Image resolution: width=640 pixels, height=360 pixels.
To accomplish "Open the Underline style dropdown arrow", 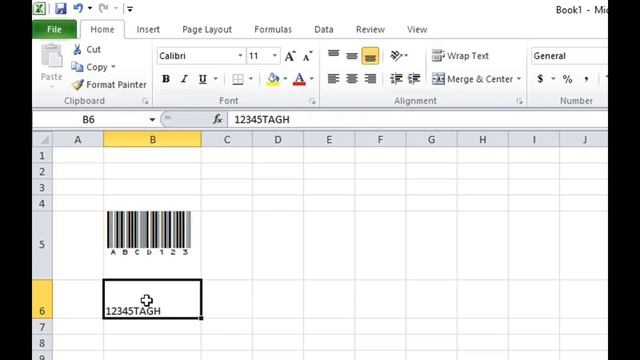I will click(216, 79).
